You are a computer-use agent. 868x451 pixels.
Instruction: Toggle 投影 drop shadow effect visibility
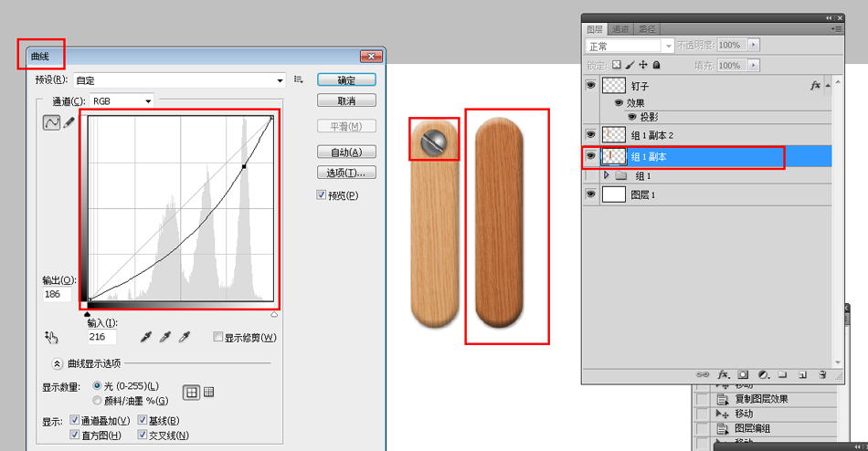pyautogui.click(x=631, y=117)
